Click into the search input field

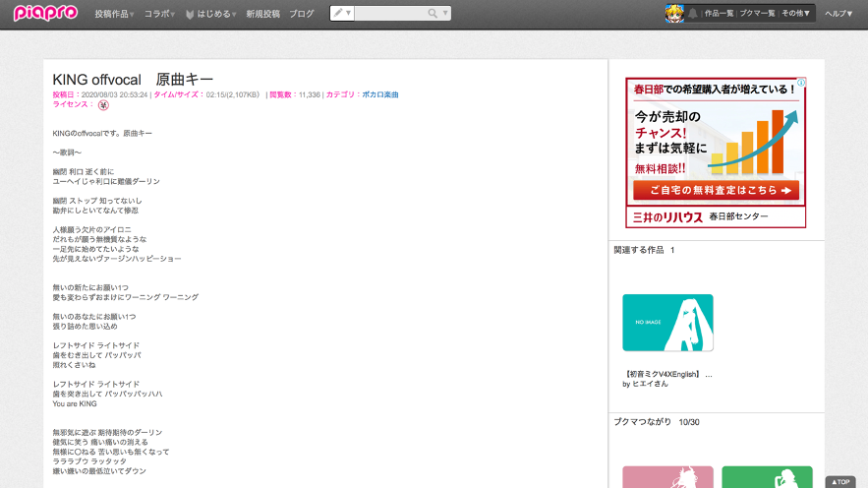tap(390, 14)
